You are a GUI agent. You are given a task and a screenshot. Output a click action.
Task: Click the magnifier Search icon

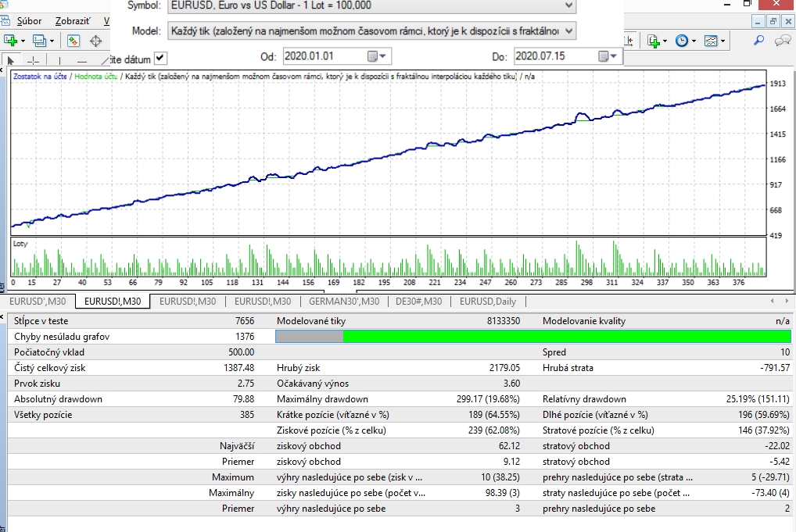coord(759,40)
